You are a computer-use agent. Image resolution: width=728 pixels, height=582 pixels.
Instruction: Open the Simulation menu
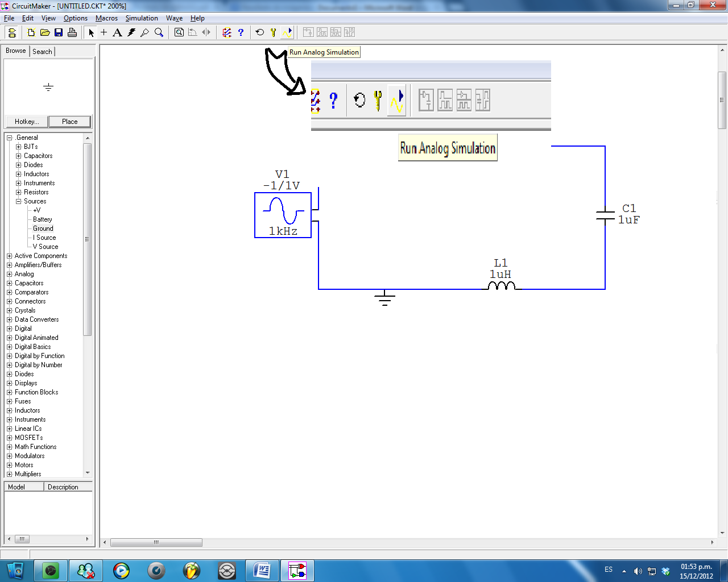tap(142, 18)
